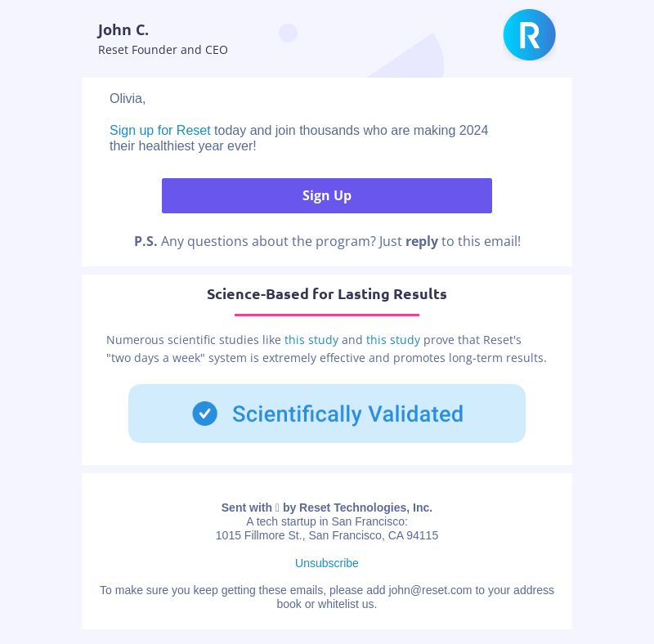Click the heart emoji in footer

point(277,508)
